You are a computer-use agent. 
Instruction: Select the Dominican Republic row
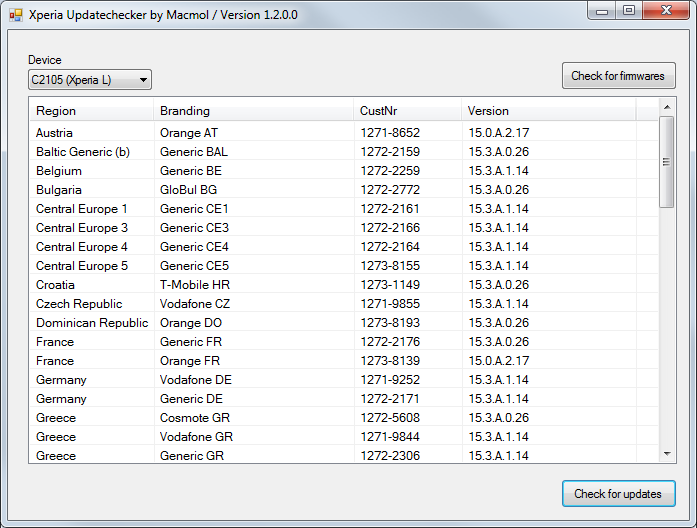click(x=344, y=323)
